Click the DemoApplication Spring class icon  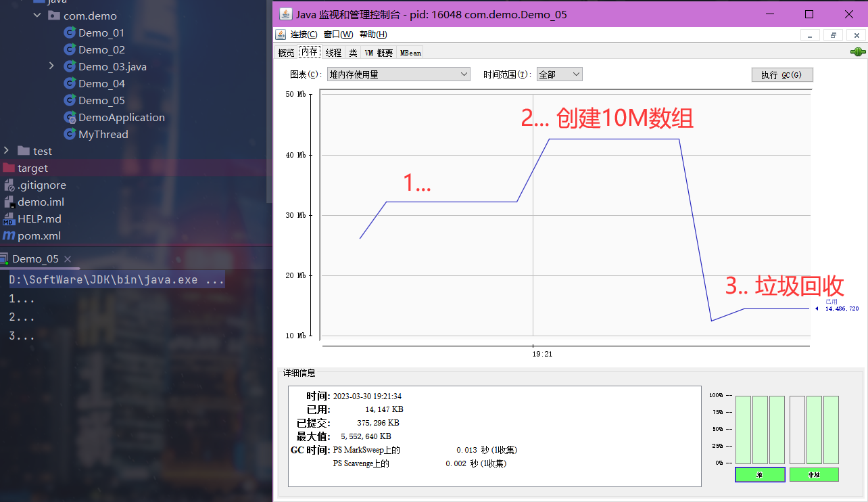pyautogui.click(x=69, y=117)
